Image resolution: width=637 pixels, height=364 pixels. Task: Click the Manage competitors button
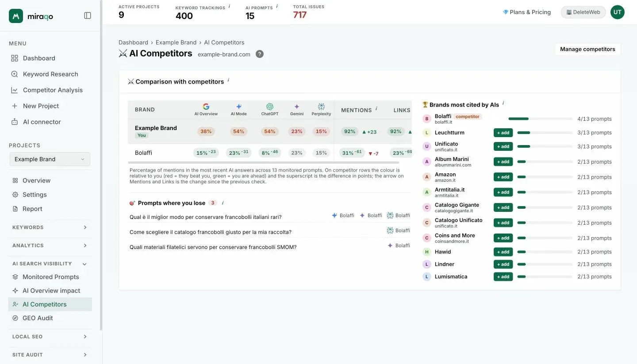point(587,49)
